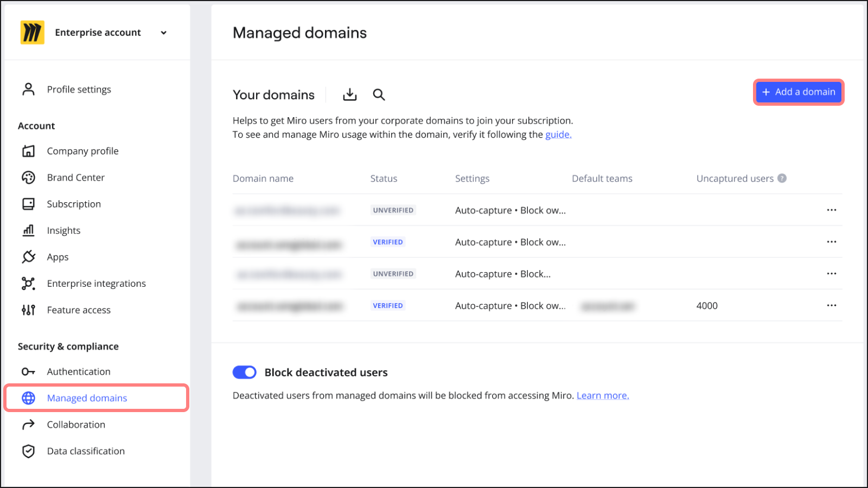Click the Enterprise integrations icon

point(28,283)
